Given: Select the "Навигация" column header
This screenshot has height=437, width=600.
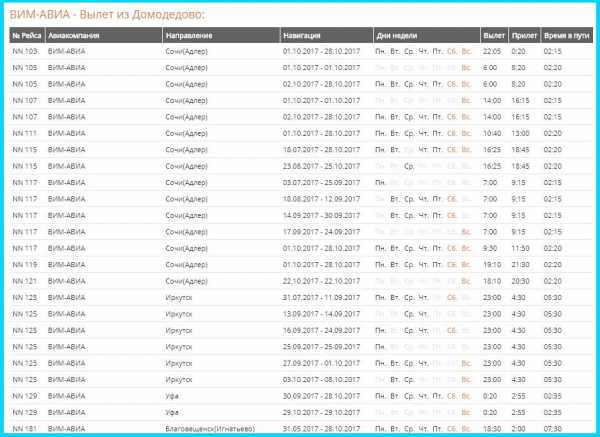Looking at the screenshot, I should pyautogui.click(x=303, y=34).
